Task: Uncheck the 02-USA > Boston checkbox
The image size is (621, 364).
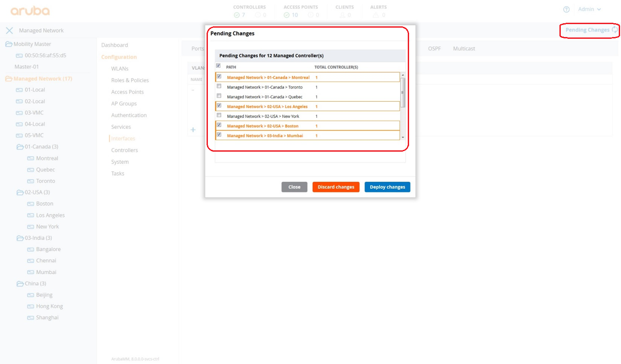Action: click(219, 125)
